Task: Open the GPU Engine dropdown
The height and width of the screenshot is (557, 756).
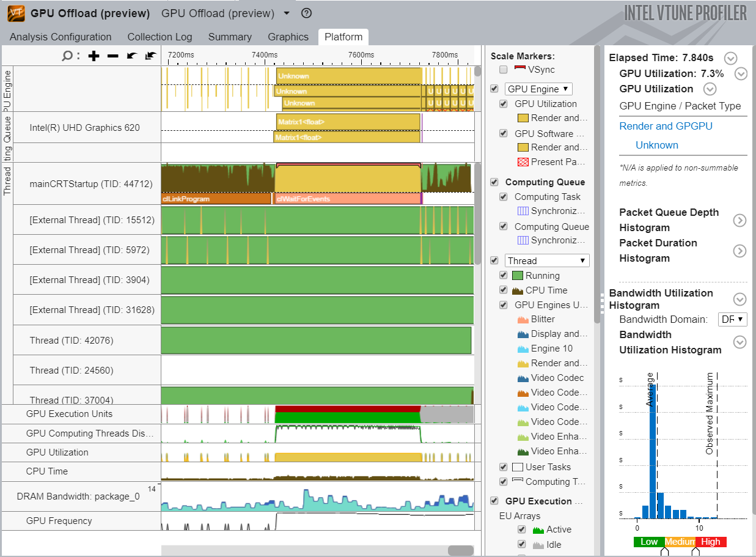Action: (538, 89)
